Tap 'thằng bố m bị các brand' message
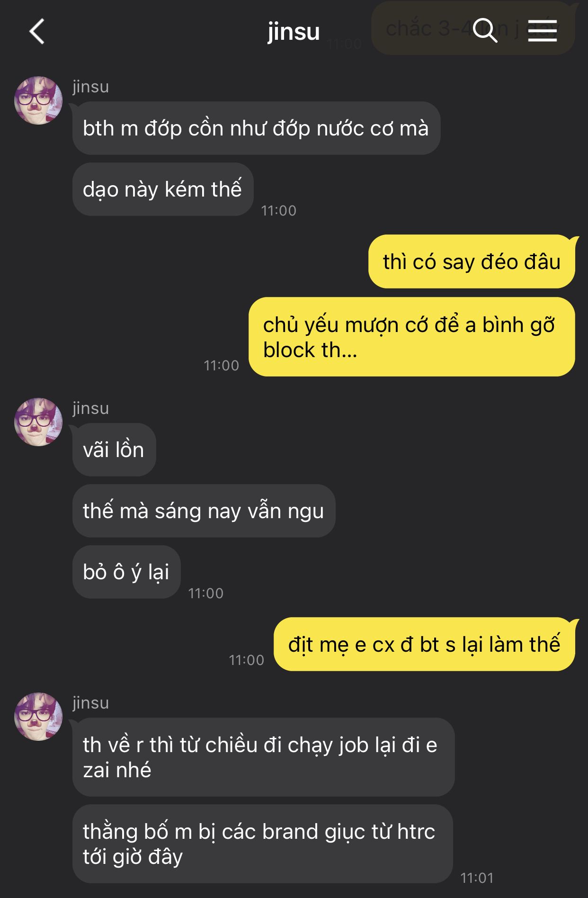Viewport: 588px width, 898px height. (x=262, y=844)
